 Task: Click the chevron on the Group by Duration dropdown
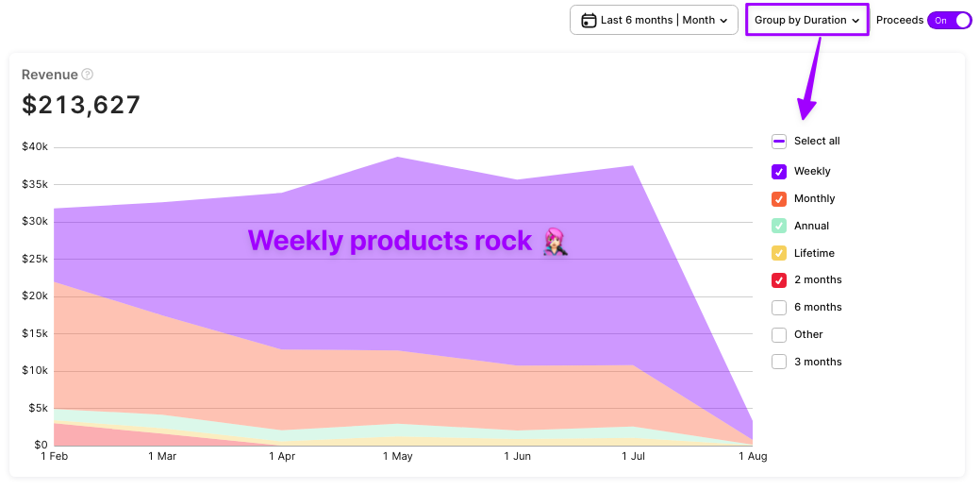click(855, 21)
